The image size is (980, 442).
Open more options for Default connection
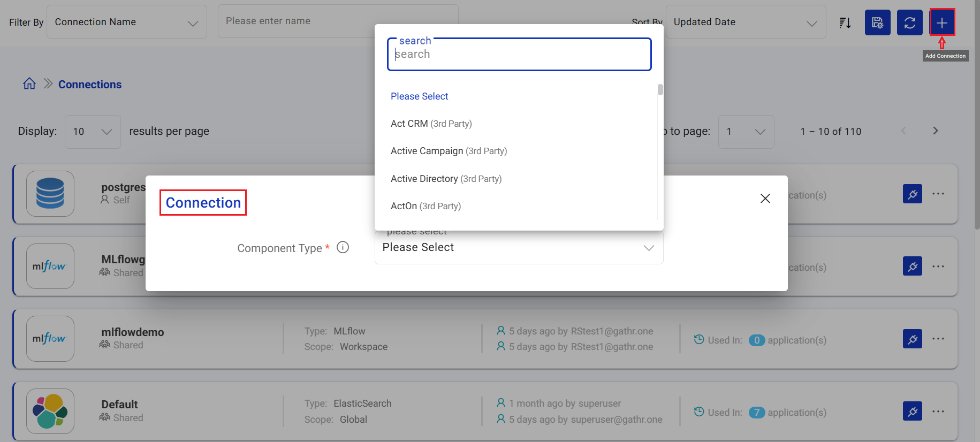pos(938,411)
